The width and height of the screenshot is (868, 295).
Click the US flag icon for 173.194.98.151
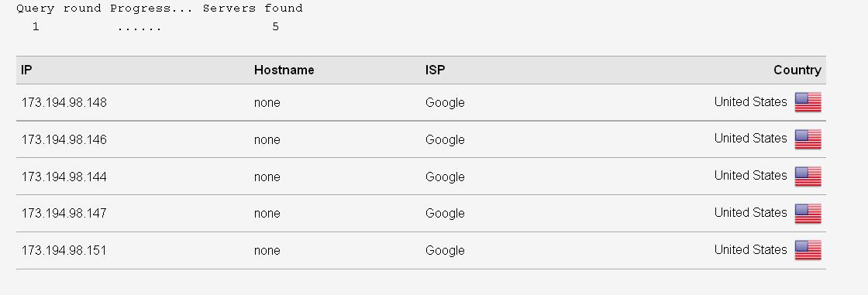pyautogui.click(x=808, y=250)
